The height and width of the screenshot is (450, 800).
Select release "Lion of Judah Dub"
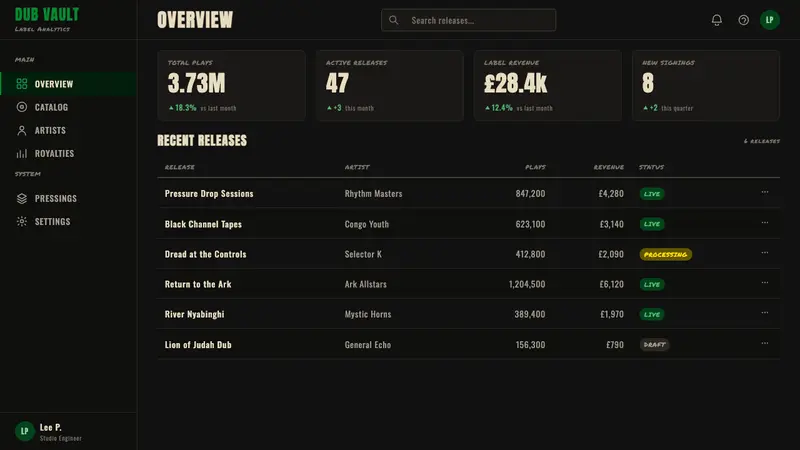tap(198, 345)
